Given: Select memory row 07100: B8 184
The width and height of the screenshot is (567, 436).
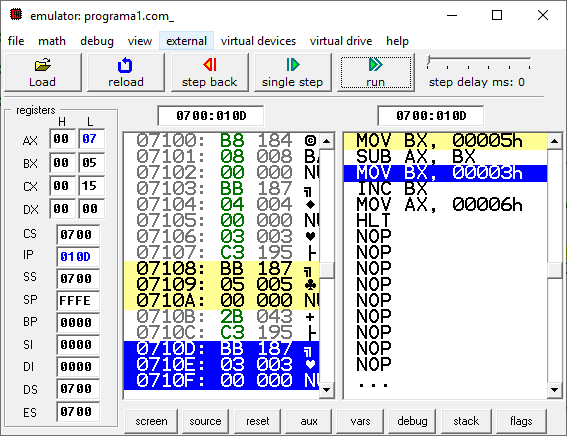Looking at the screenshot, I should click(x=221, y=140).
